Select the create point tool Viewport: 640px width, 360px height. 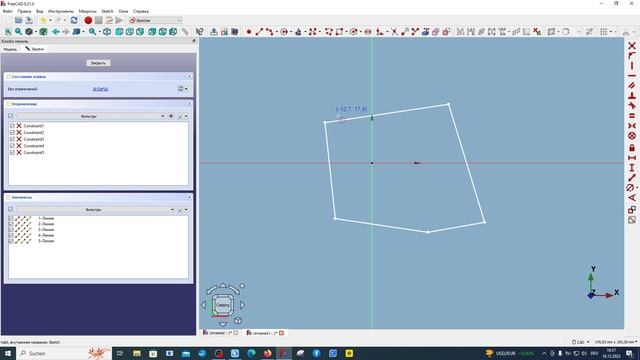point(249,32)
